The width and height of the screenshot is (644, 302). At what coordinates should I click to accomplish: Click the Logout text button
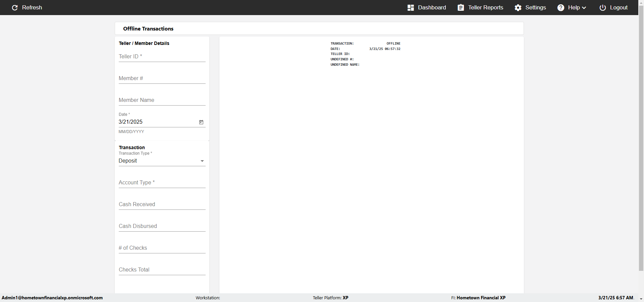(x=619, y=8)
